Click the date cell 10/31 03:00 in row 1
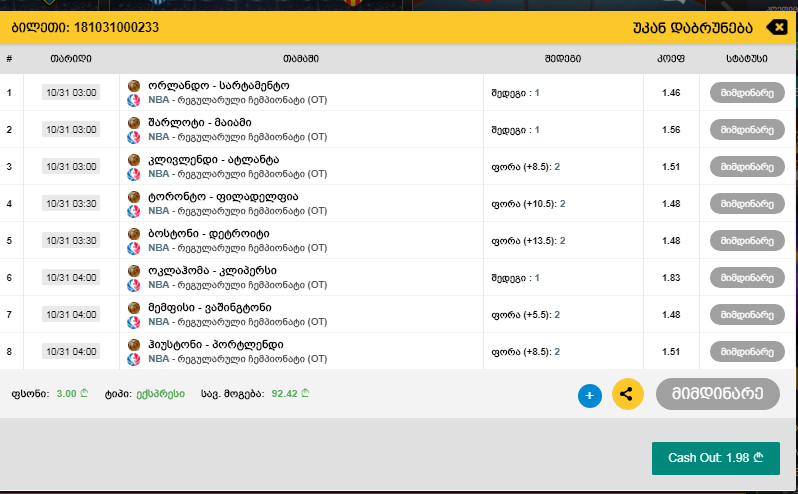 point(71,93)
